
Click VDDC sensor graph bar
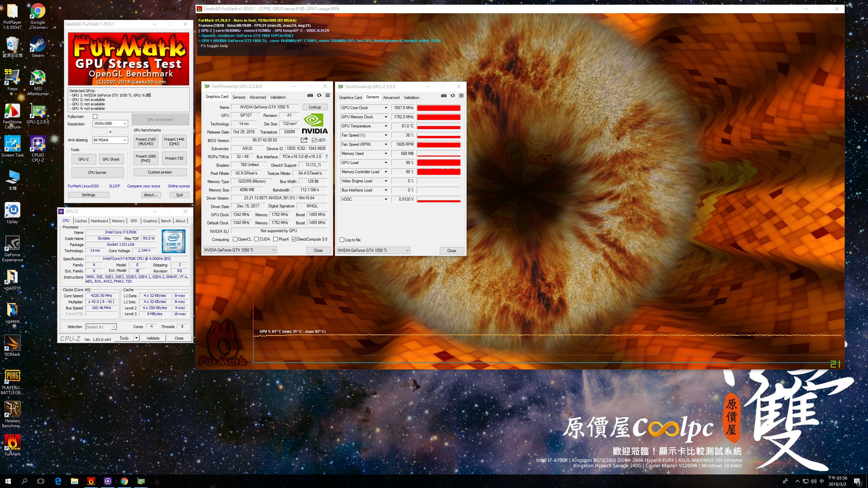click(x=438, y=199)
